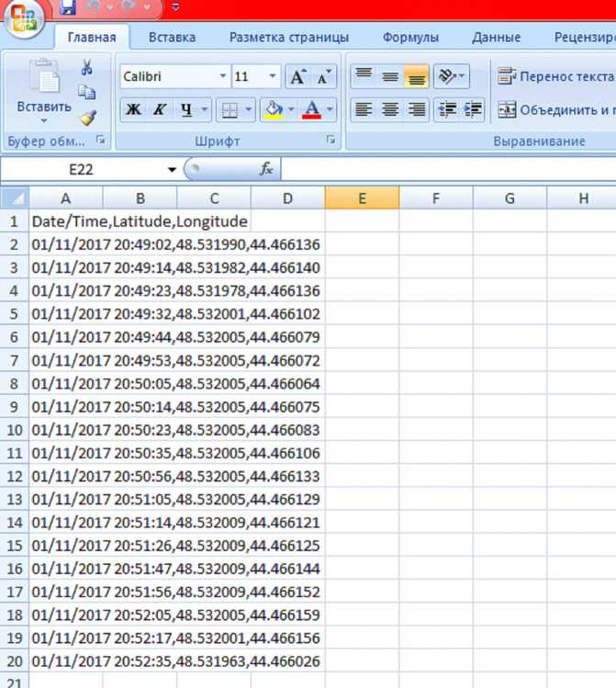Toggle Перенос текста wrap text

pos(555,76)
